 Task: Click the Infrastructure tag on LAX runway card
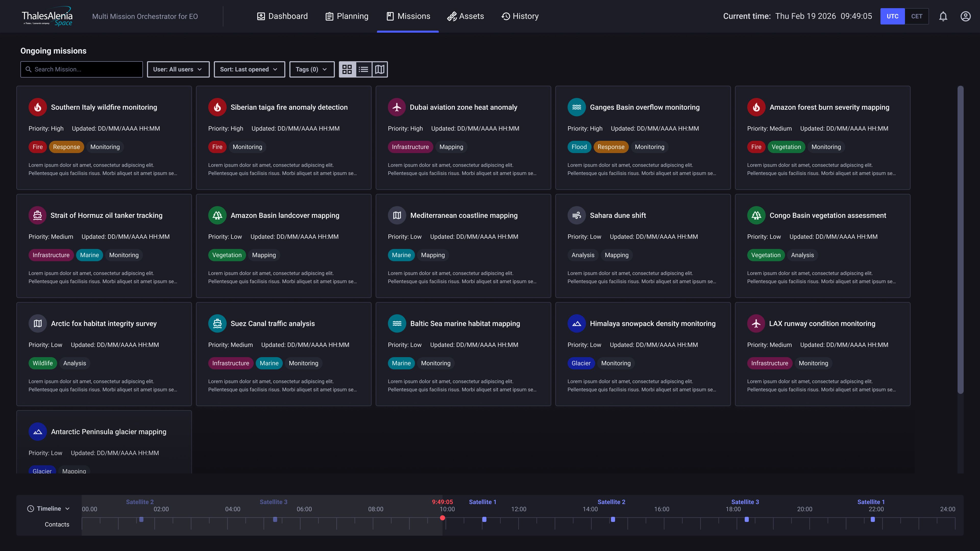click(x=769, y=363)
